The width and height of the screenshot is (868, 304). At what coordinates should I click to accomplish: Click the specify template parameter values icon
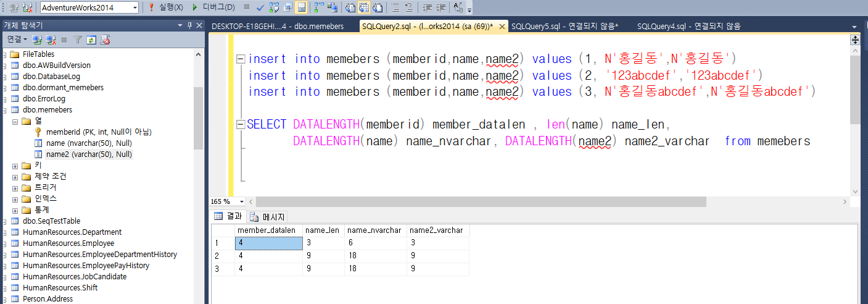coord(458,7)
